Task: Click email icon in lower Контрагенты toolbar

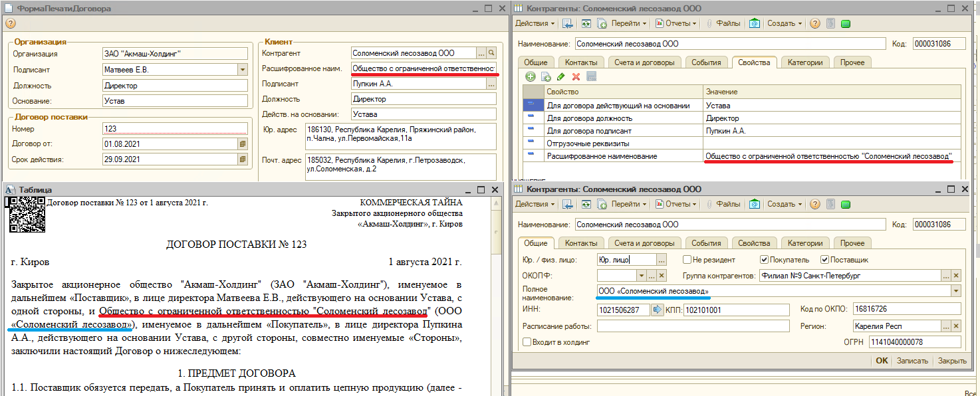Action: 754,204
